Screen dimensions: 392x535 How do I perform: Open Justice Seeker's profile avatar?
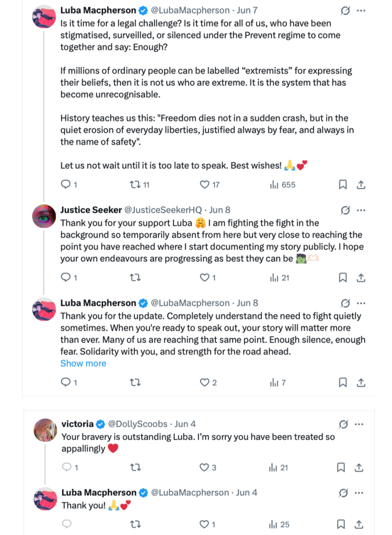click(44, 216)
